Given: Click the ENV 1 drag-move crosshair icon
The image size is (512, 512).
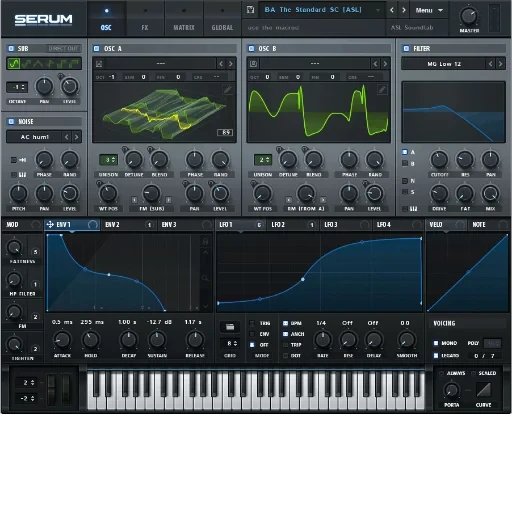Looking at the screenshot, I should [x=50, y=224].
